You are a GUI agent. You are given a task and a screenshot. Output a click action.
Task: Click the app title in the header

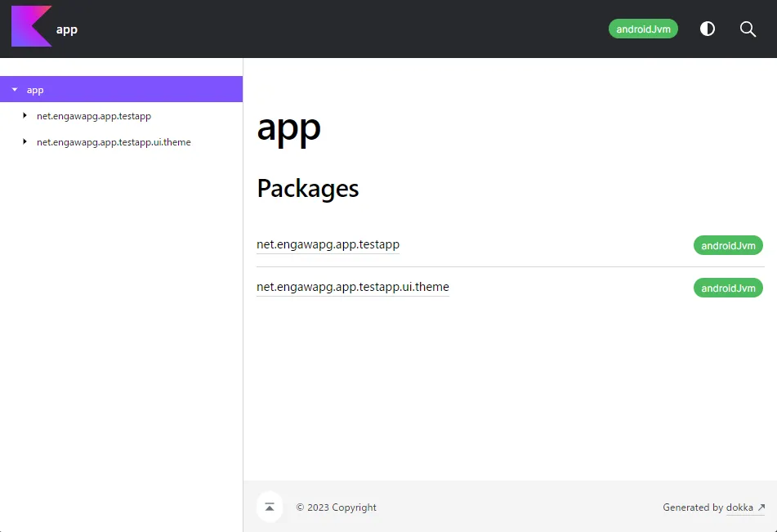67,29
